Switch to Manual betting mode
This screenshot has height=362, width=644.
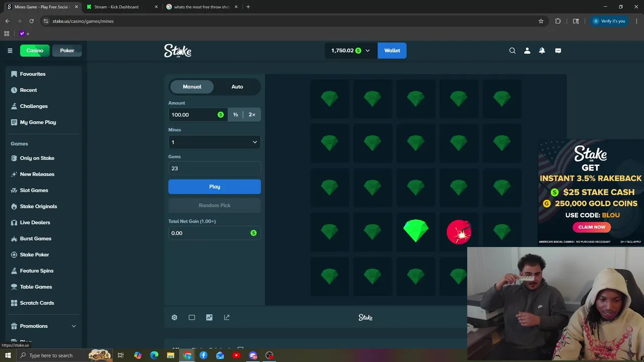point(192,86)
